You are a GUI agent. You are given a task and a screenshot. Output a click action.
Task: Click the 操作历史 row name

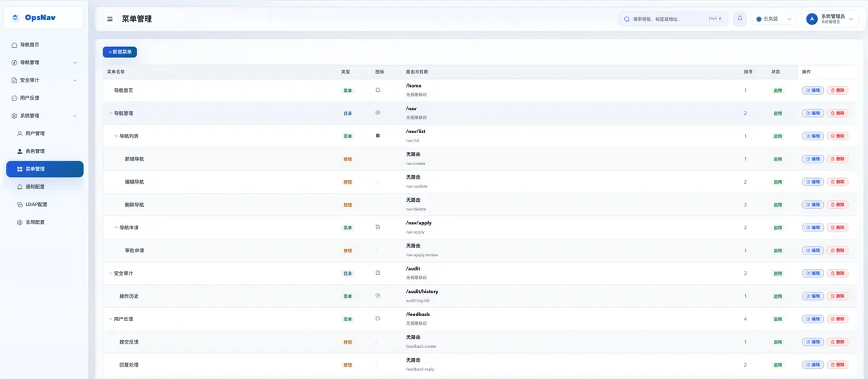click(129, 296)
